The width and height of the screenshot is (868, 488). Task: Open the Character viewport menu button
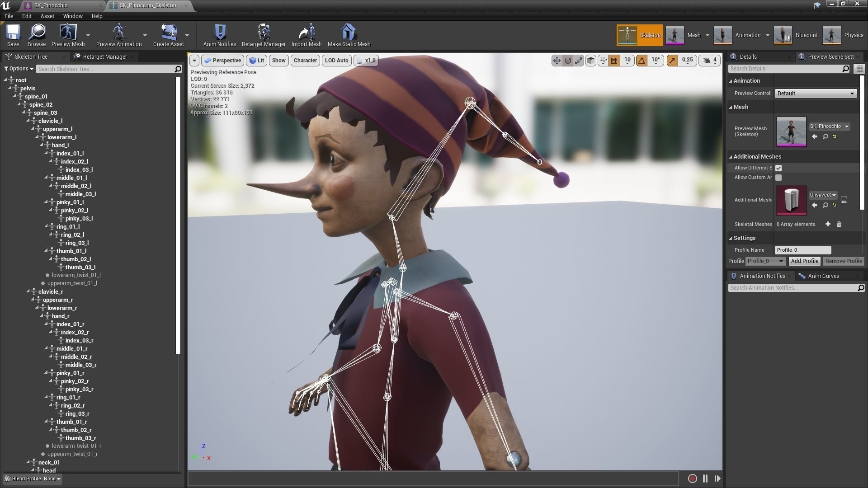pos(305,61)
